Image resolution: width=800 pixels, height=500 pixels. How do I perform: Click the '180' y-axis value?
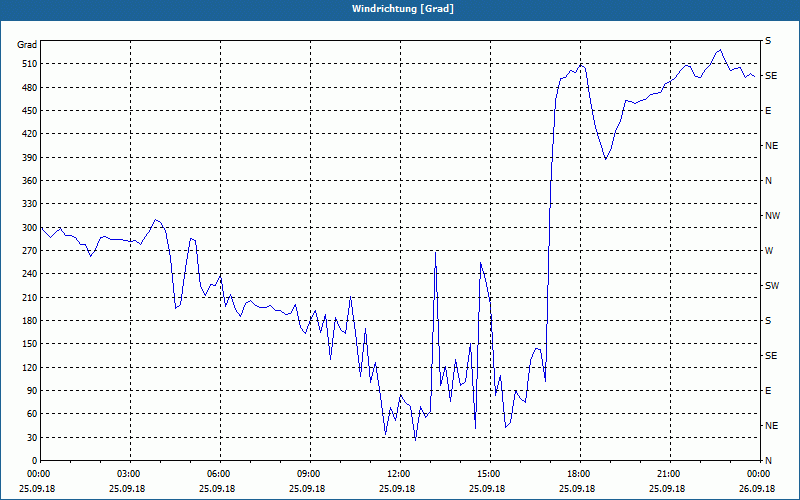click(30, 321)
